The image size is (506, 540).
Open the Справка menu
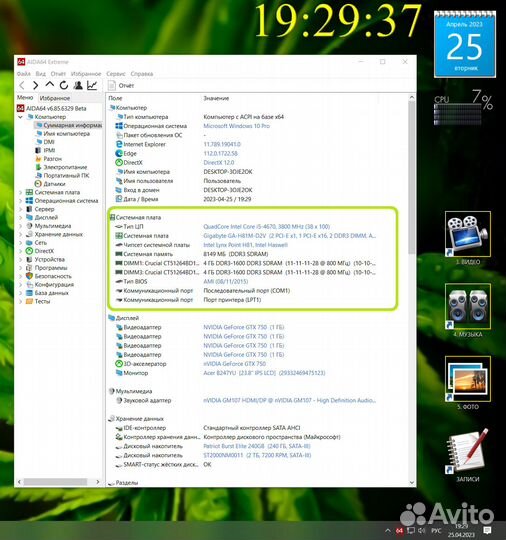point(142,74)
